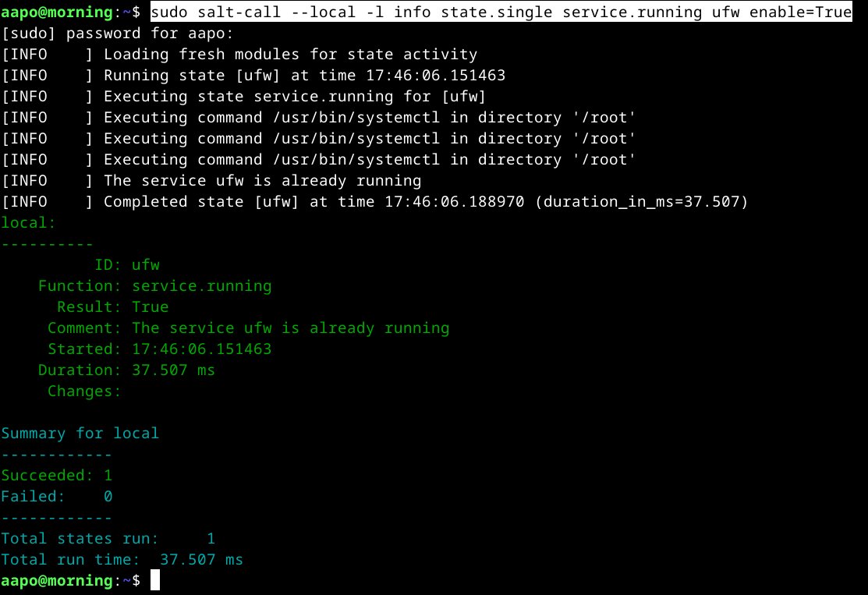
Task: Click the "Failed: 0" line
Action: tap(57, 497)
